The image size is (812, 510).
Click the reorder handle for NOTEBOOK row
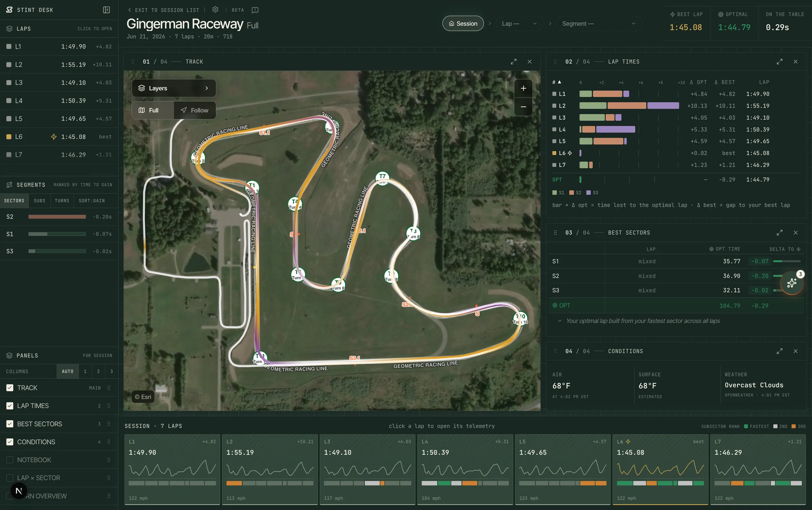(x=109, y=460)
